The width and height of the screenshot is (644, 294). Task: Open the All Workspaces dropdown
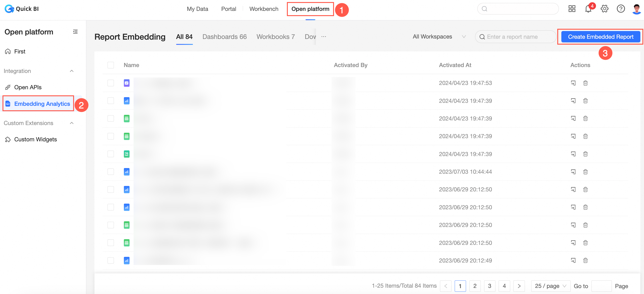pos(439,37)
